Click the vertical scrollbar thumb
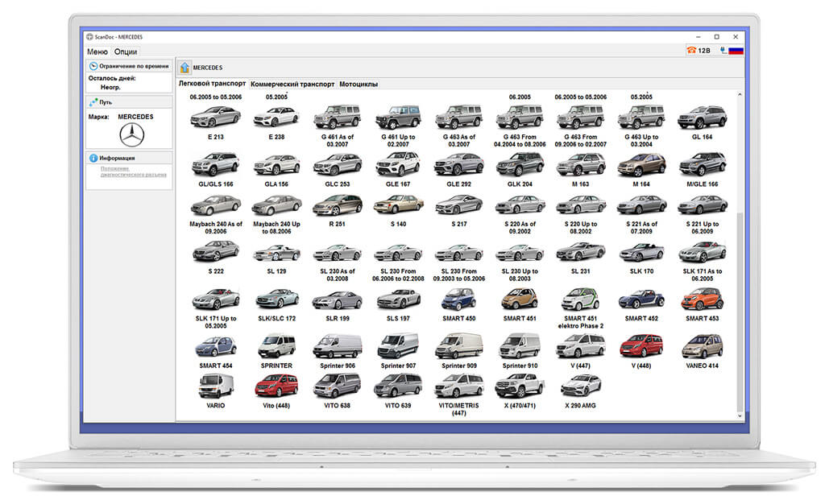This screenshot has height=504, width=825. pyautogui.click(x=740, y=311)
